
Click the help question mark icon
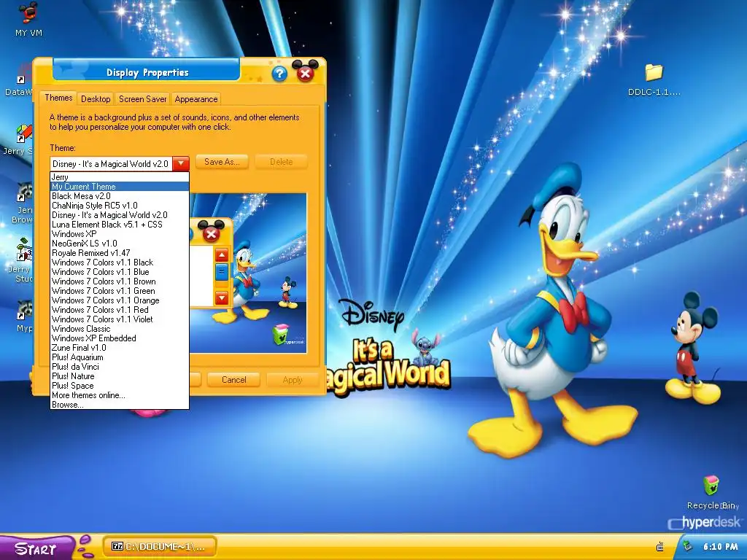pyautogui.click(x=279, y=74)
